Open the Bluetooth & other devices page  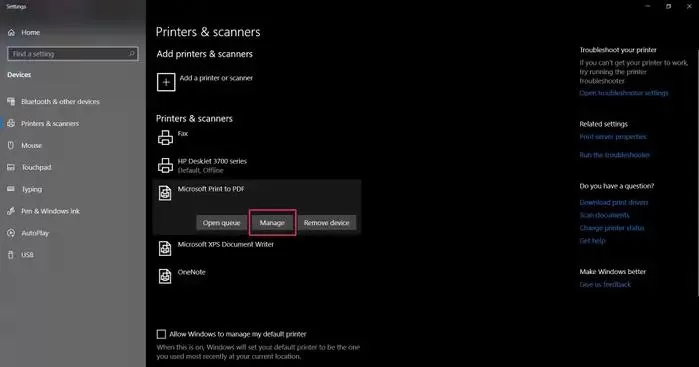point(60,102)
